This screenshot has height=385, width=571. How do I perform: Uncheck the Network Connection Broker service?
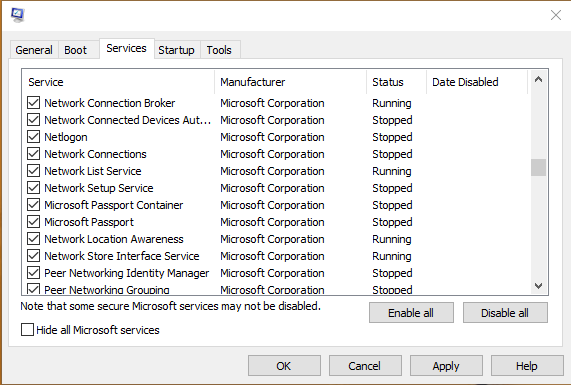tap(34, 103)
